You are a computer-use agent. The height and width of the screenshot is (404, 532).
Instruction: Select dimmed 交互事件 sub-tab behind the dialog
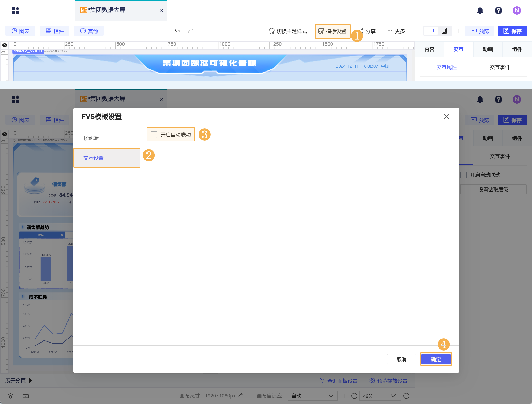coord(500,156)
